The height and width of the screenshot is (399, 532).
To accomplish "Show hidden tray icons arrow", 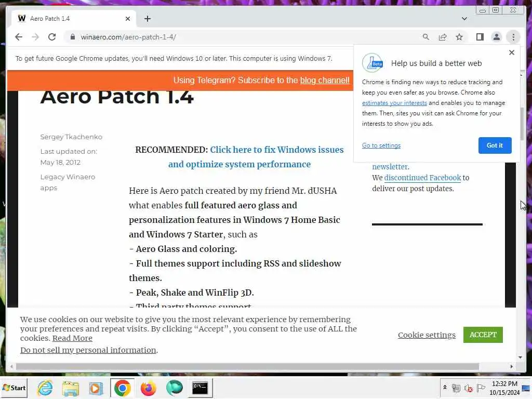I will click(x=445, y=388).
